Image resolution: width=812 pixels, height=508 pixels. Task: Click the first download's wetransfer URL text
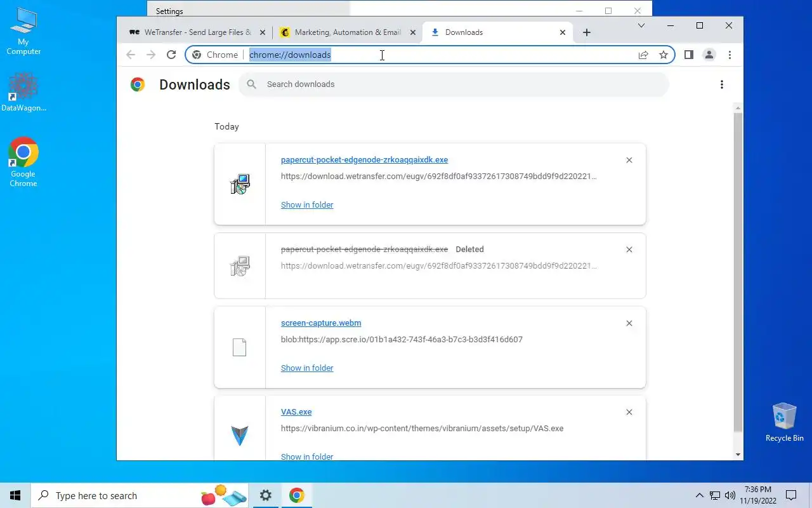(439, 177)
